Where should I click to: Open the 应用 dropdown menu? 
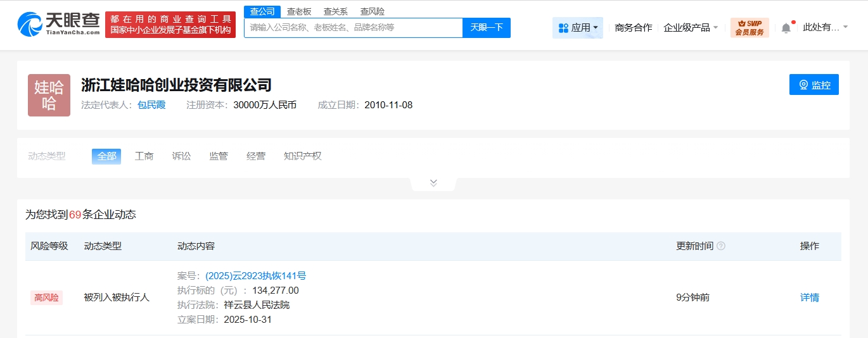click(578, 28)
